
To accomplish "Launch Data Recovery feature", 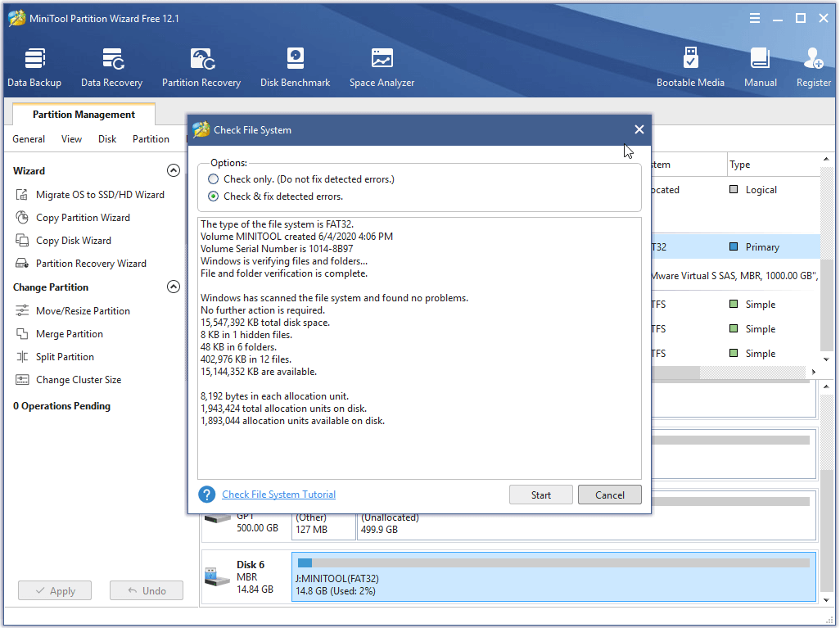I will [x=111, y=67].
